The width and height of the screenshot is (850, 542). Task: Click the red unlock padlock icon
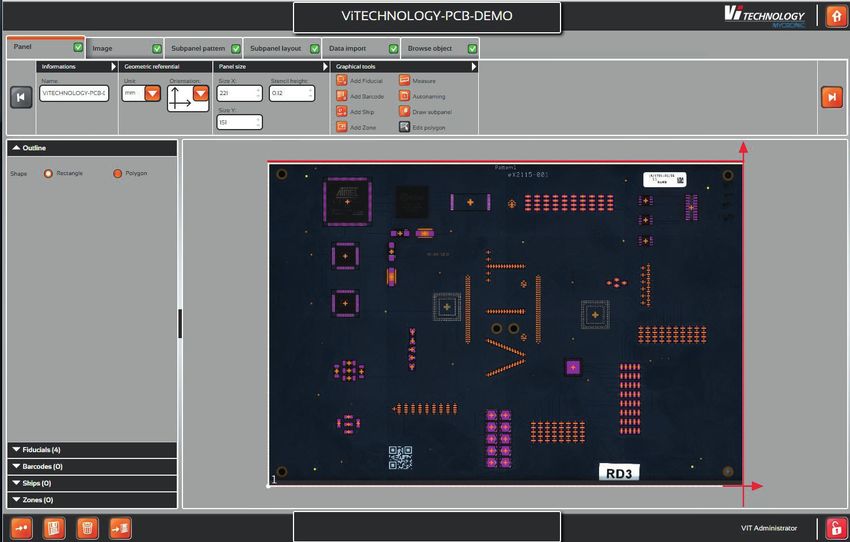(x=836, y=527)
